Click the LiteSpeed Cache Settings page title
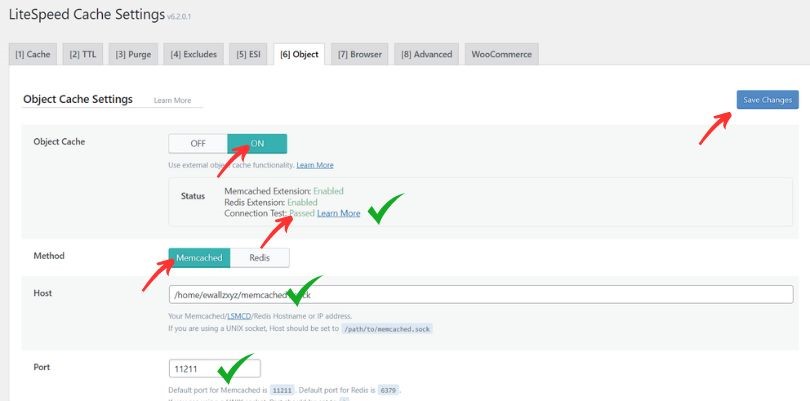Image resolution: width=810 pixels, height=401 pixels. tap(87, 14)
